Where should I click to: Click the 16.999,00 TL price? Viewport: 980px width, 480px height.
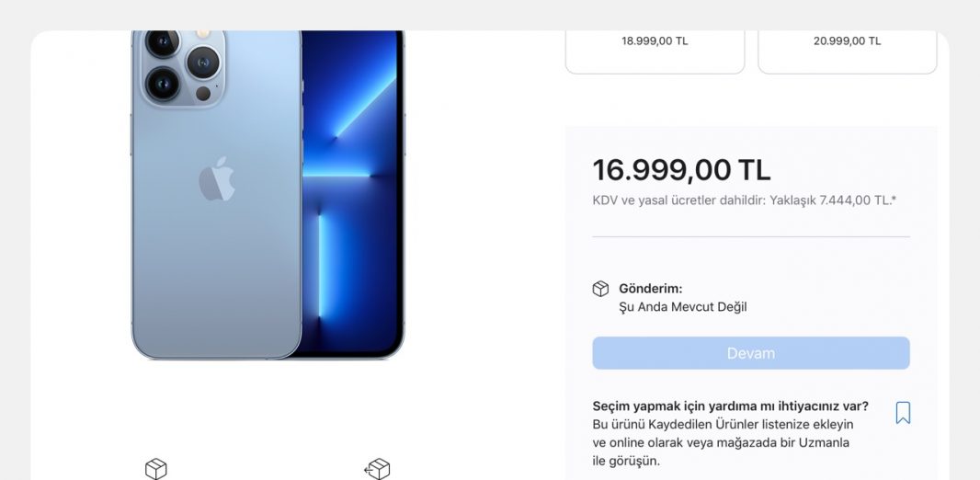(681, 170)
